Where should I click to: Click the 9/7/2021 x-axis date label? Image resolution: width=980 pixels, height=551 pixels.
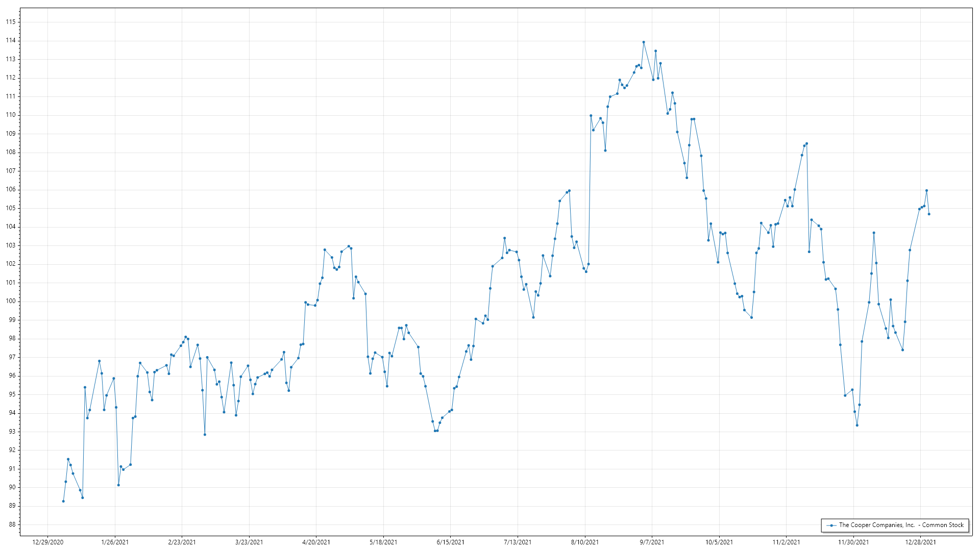(652, 542)
